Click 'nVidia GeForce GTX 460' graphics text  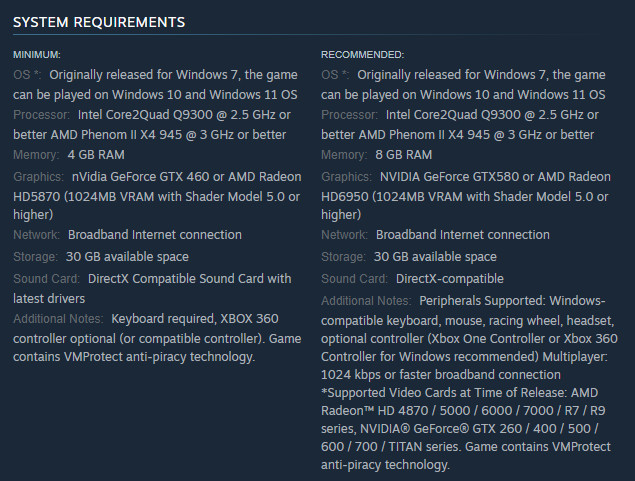141,177
